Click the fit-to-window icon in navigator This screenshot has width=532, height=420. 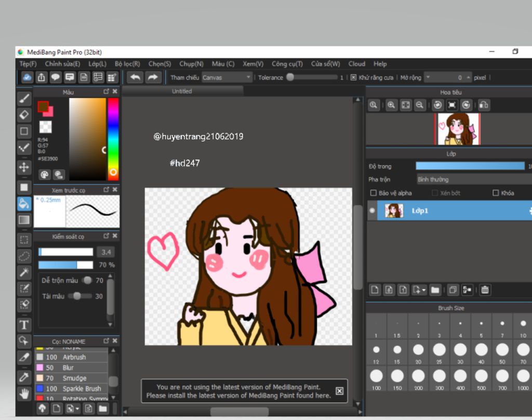pyautogui.click(x=405, y=105)
